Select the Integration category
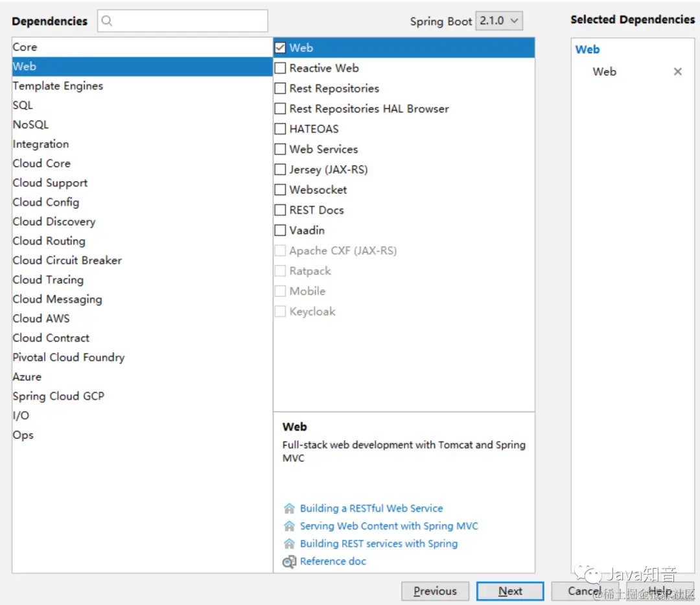Viewport: 700px width, 605px height. (143, 144)
